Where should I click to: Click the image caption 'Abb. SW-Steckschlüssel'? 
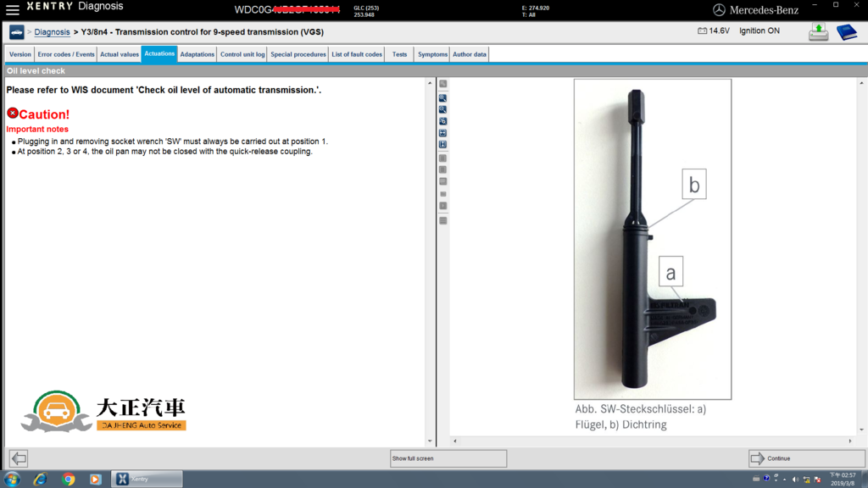coord(641,417)
